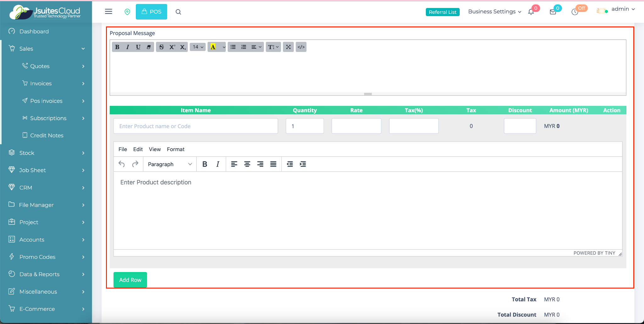The width and height of the screenshot is (644, 324).
Task: Open the font size 14 dropdown
Action: coord(198,47)
